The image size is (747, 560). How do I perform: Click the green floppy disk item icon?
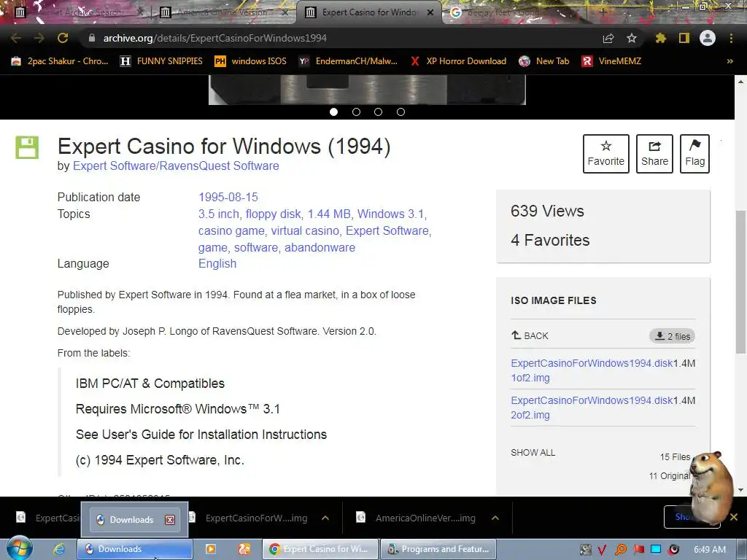click(x=27, y=147)
